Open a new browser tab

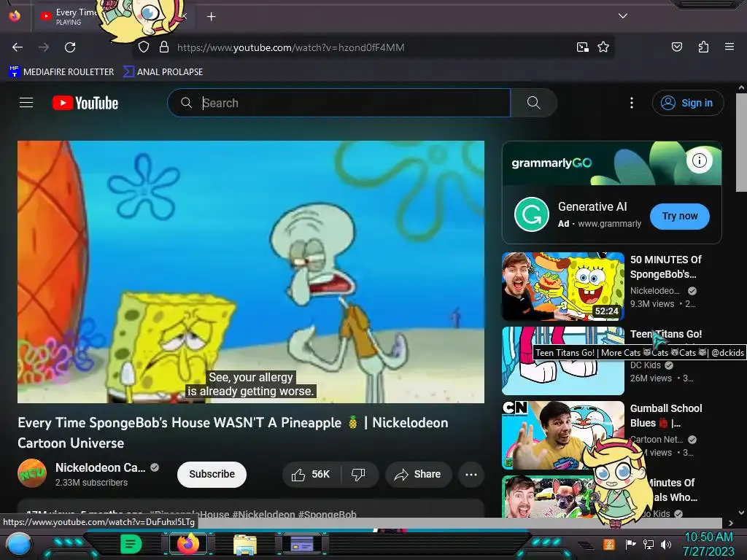(211, 17)
